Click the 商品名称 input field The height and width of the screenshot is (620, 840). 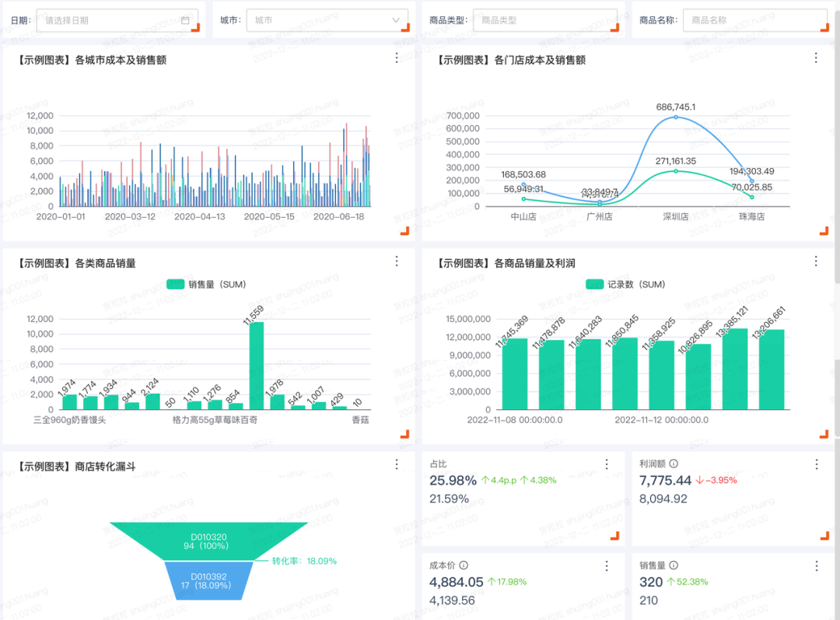(754, 20)
